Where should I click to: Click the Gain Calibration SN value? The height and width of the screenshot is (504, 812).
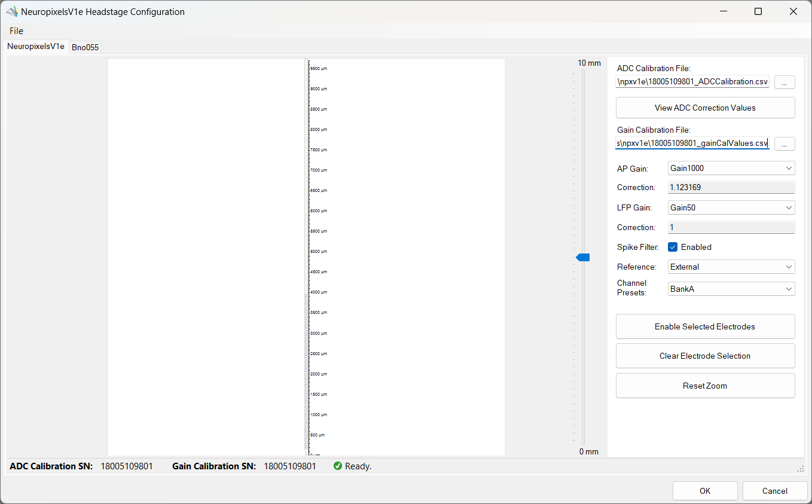290,466
